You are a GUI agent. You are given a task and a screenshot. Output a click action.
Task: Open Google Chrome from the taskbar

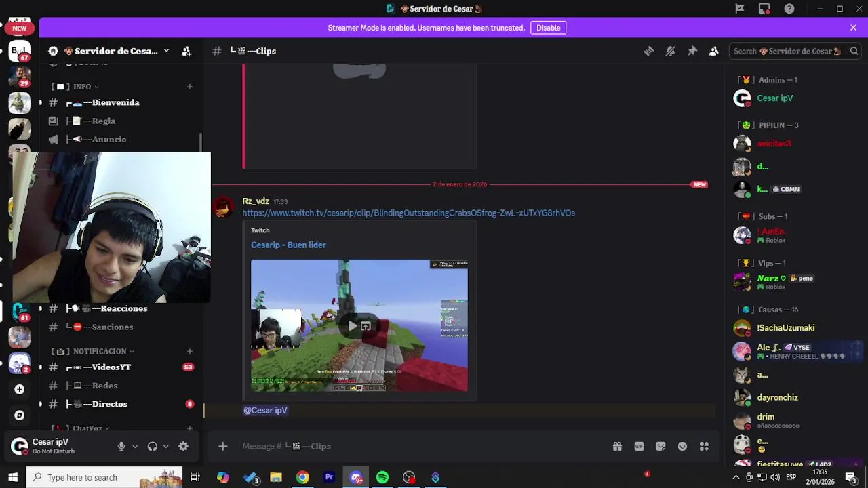(302, 477)
